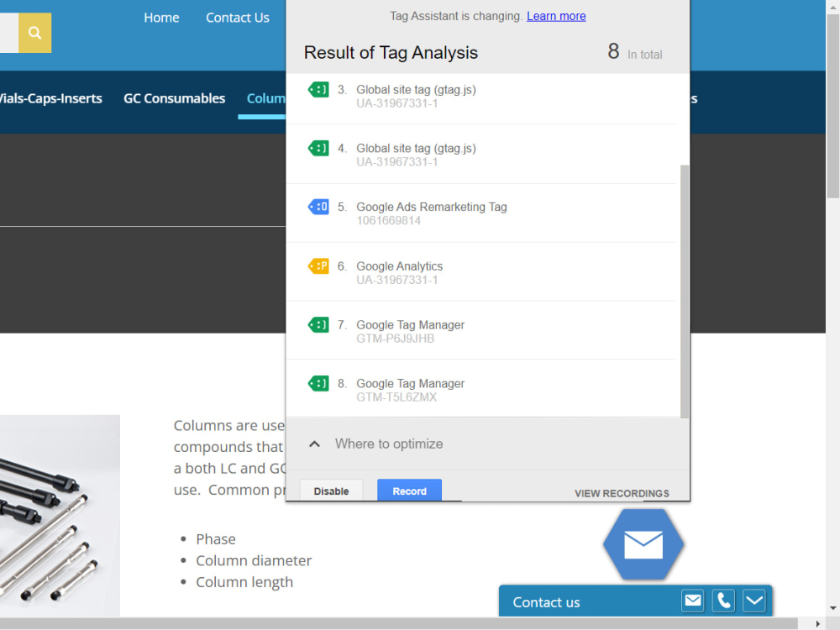Click the yellow Google Analytics tag icon

coord(318,265)
